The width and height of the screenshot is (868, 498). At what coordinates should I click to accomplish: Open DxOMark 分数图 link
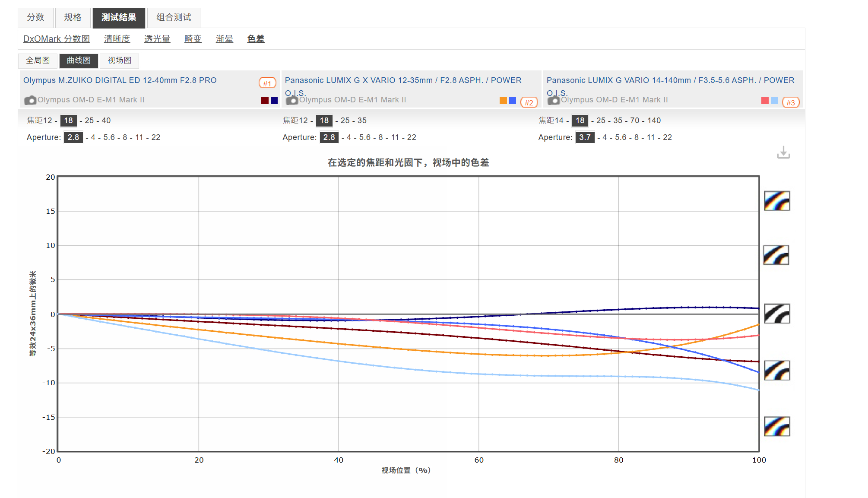(57, 39)
